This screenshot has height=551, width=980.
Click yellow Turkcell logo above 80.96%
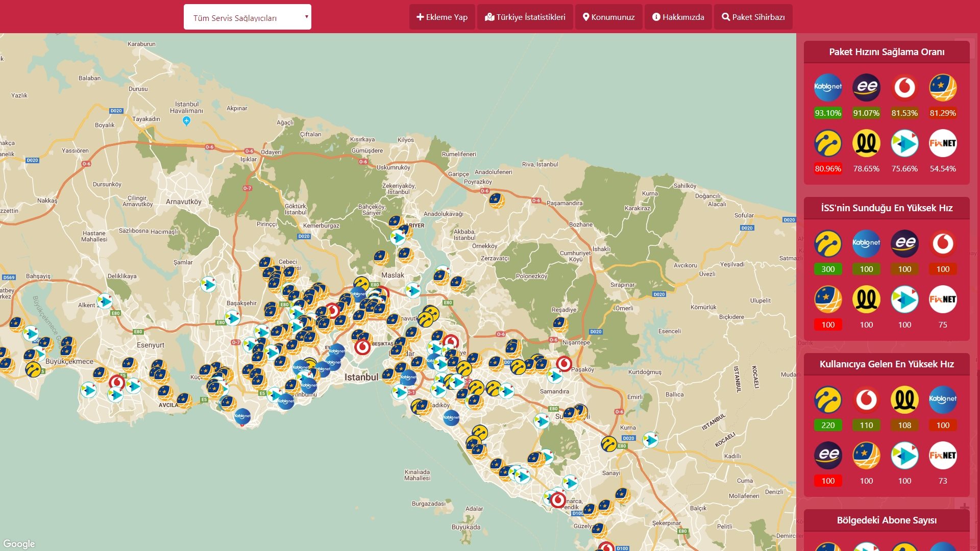tap(828, 143)
